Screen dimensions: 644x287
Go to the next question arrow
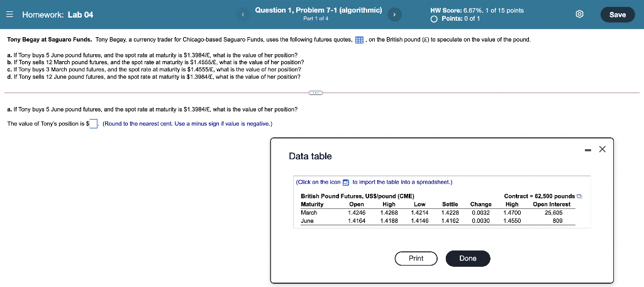point(394,15)
